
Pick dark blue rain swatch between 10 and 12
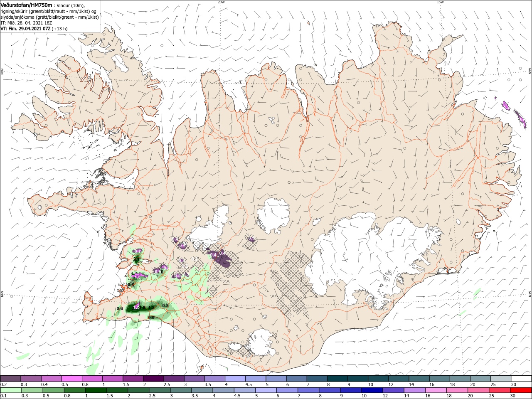coord(372,390)
